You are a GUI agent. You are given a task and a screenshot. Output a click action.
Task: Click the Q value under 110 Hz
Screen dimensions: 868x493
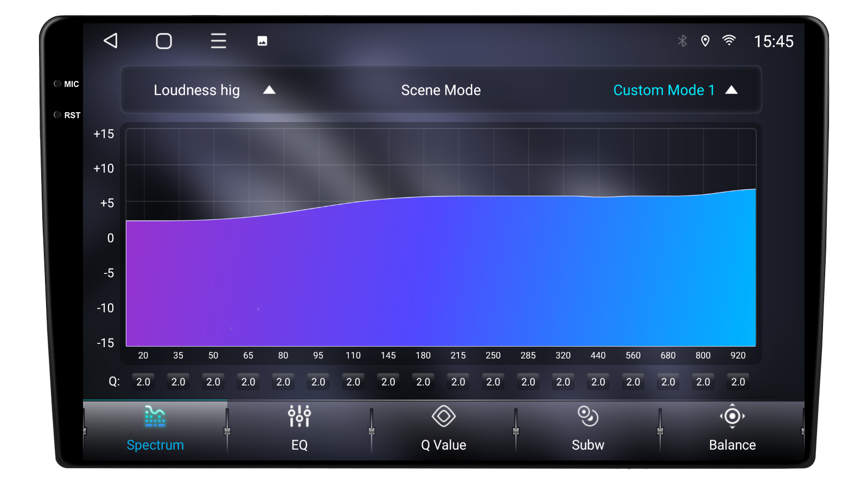point(353,382)
